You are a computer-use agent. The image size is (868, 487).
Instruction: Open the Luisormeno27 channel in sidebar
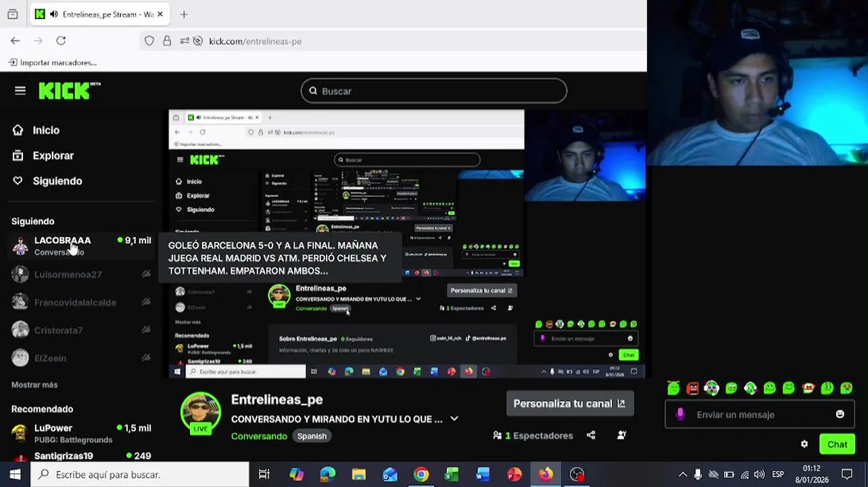(x=81, y=274)
